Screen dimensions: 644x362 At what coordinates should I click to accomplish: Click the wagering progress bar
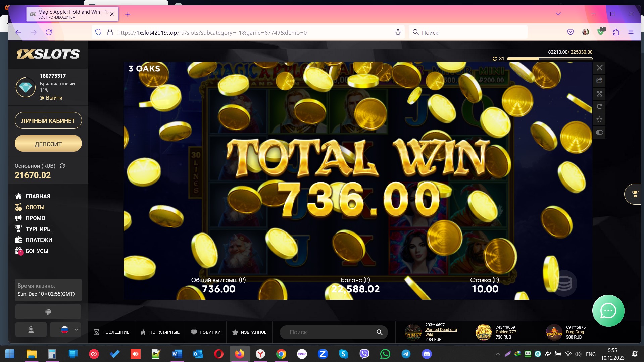(x=550, y=59)
